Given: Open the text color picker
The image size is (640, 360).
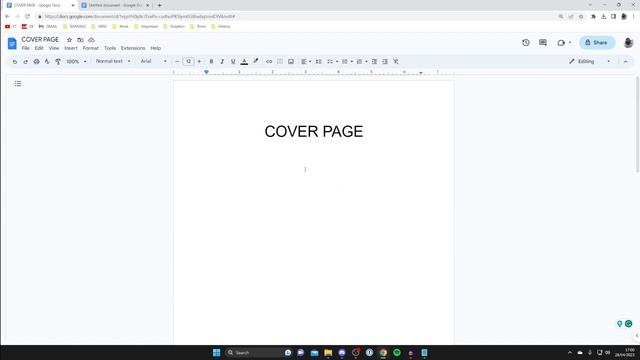Looking at the screenshot, I should (x=244, y=62).
